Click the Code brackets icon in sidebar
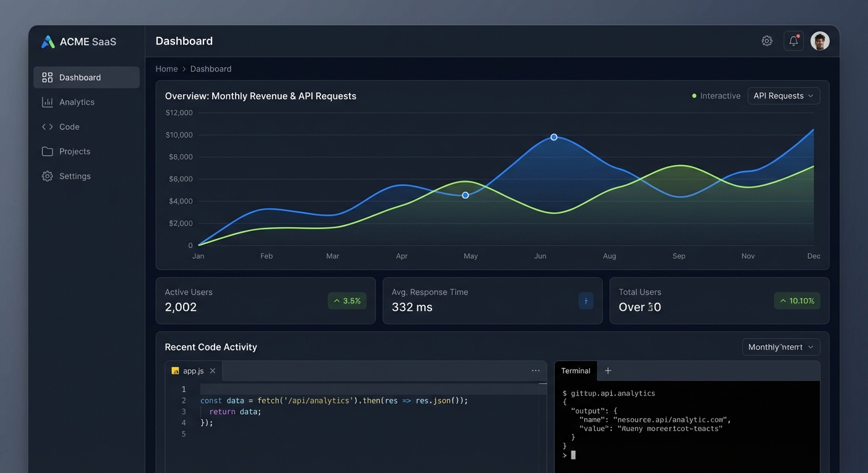Screen dimensions: 868x473 (x=47, y=127)
